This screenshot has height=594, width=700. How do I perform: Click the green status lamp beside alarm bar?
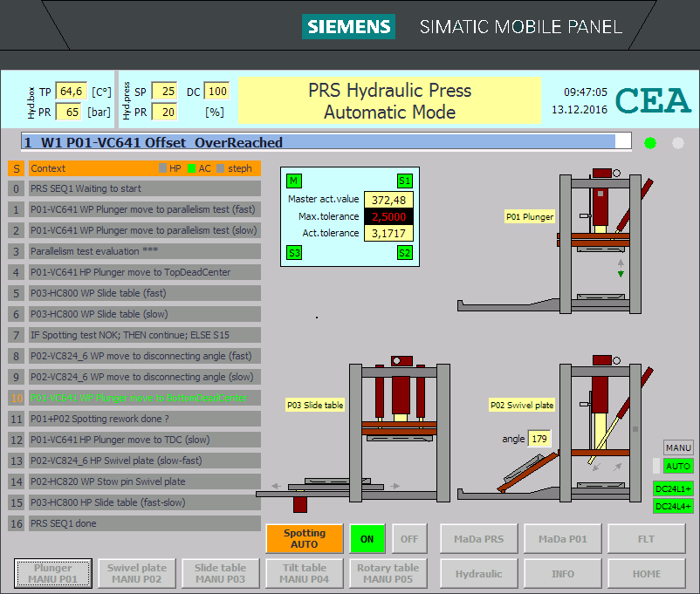point(650,143)
